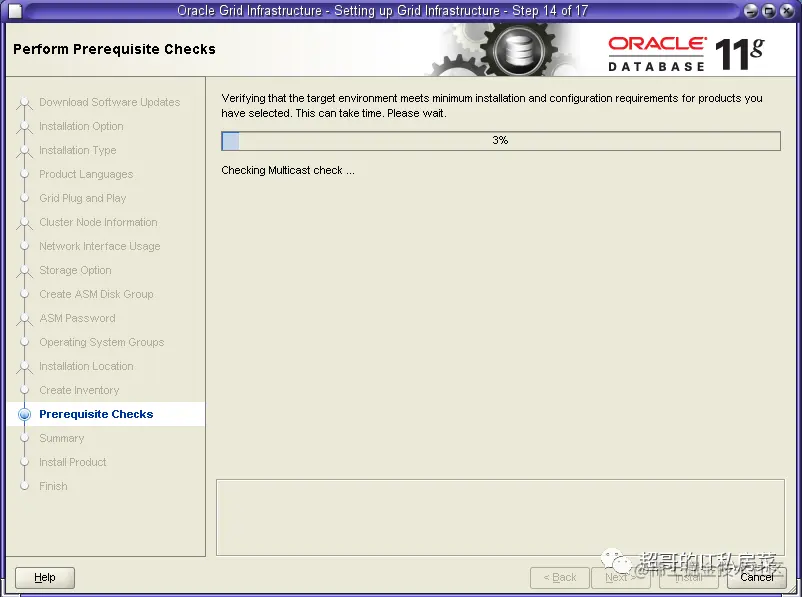Select Network Interface Usage step
This screenshot has width=802, height=597.
100,247
